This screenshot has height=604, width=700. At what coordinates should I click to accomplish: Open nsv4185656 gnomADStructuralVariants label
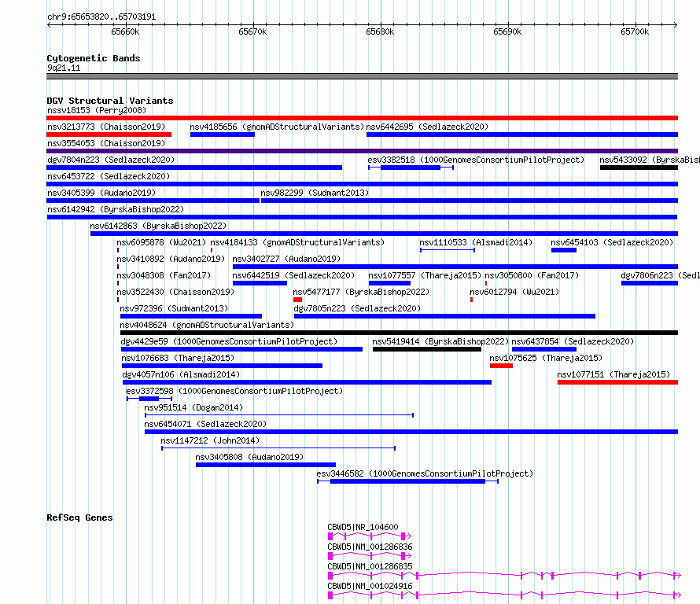277,127
